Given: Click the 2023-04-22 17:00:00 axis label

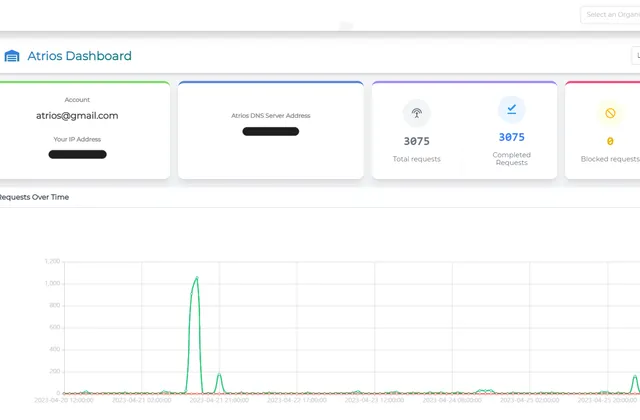Looking at the screenshot, I should click(297, 400).
